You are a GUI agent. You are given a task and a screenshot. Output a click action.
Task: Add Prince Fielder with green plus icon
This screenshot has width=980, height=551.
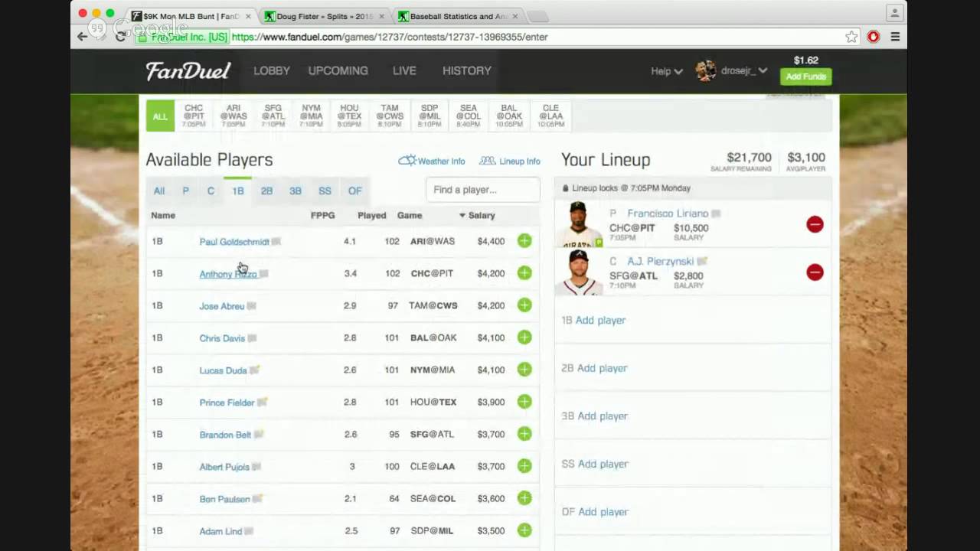(x=524, y=402)
